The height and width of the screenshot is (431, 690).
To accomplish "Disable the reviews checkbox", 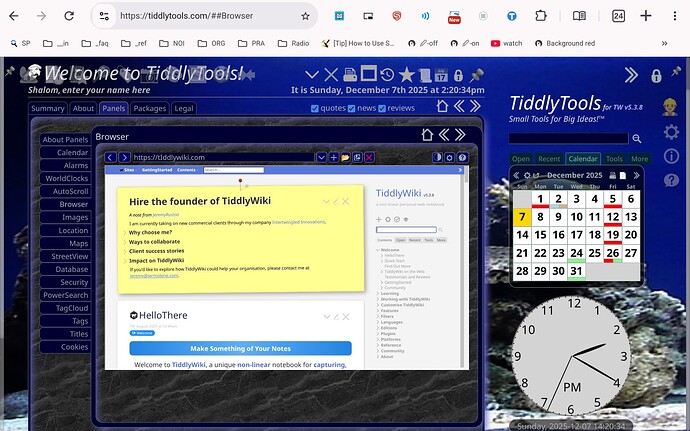I will 381,108.
